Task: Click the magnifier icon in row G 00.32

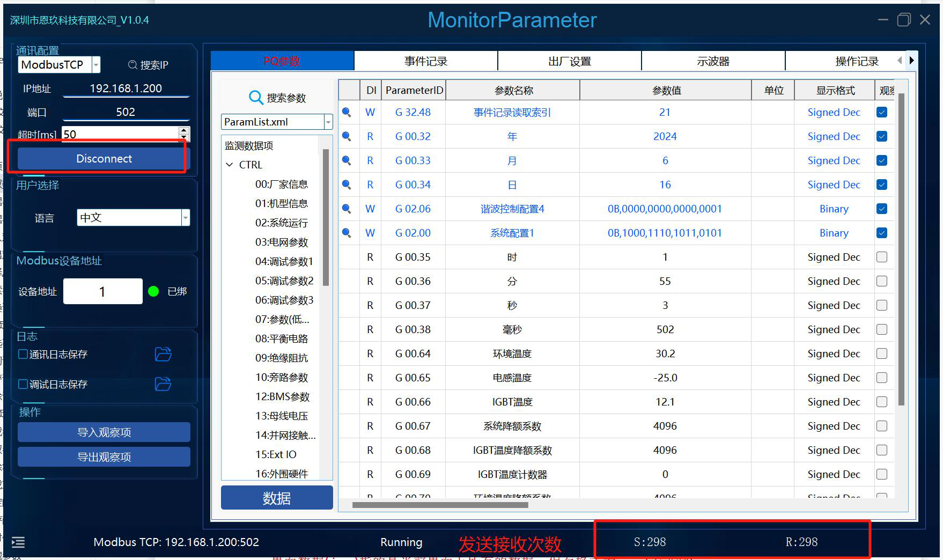Action: point(347,137)
